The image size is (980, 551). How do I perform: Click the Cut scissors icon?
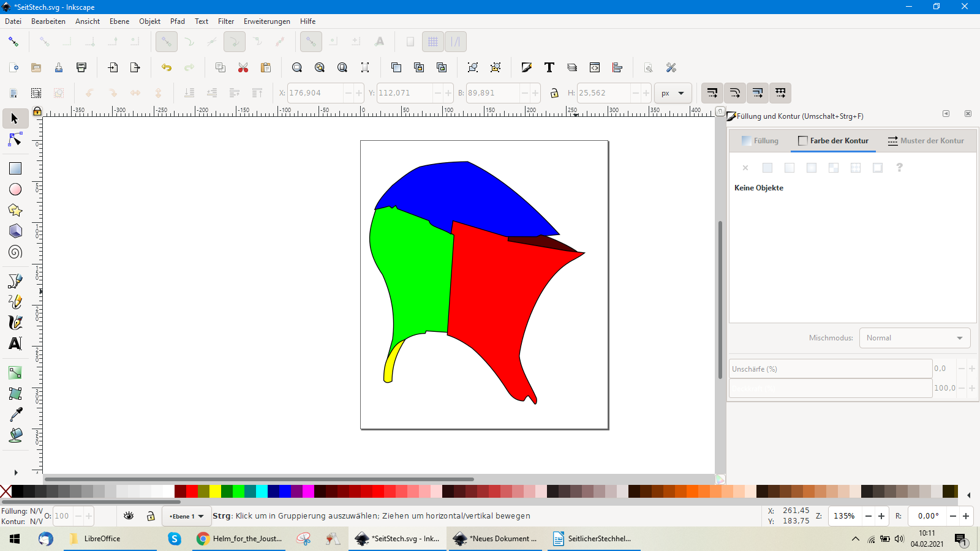(x=243, y=67)
